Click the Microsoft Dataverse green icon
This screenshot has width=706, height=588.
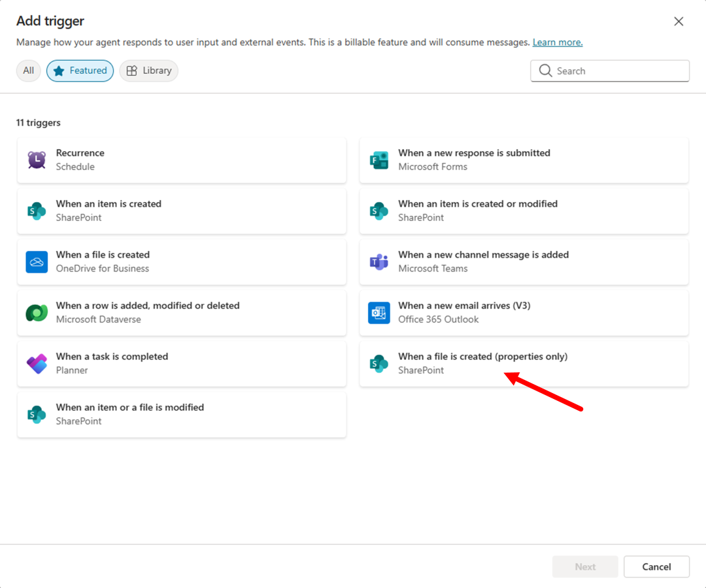(x=37, y=313)
